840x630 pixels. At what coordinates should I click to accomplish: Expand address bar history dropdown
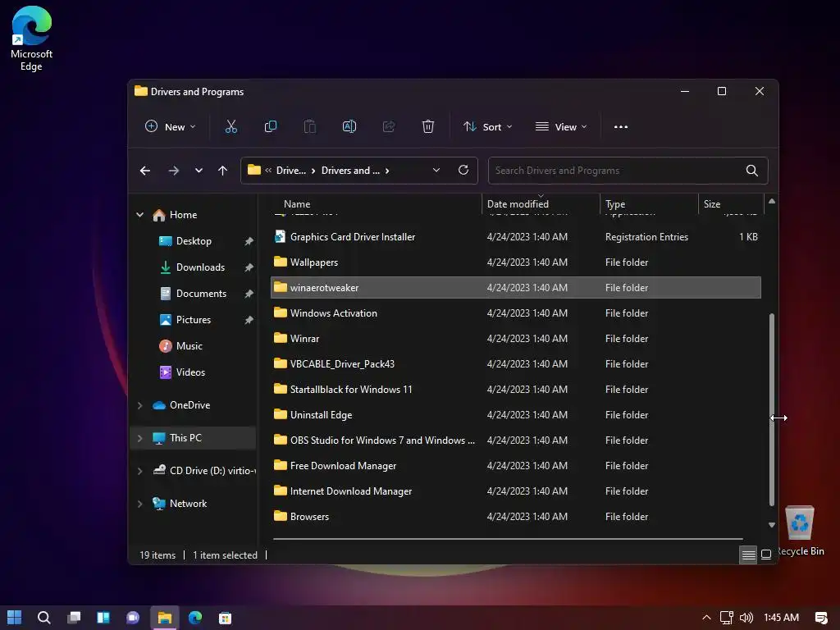click(x=436, y=171)
